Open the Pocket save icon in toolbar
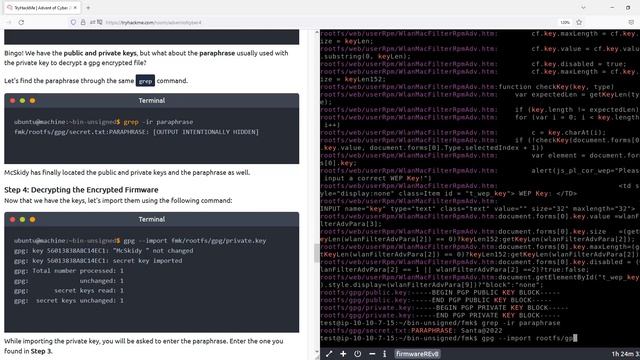Screen dimensions: 640x360 [631, 22]
